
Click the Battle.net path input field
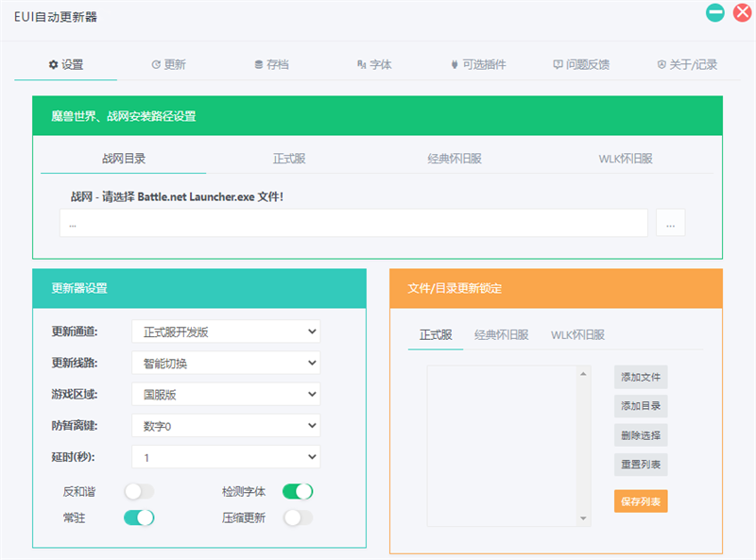(352, 224)
